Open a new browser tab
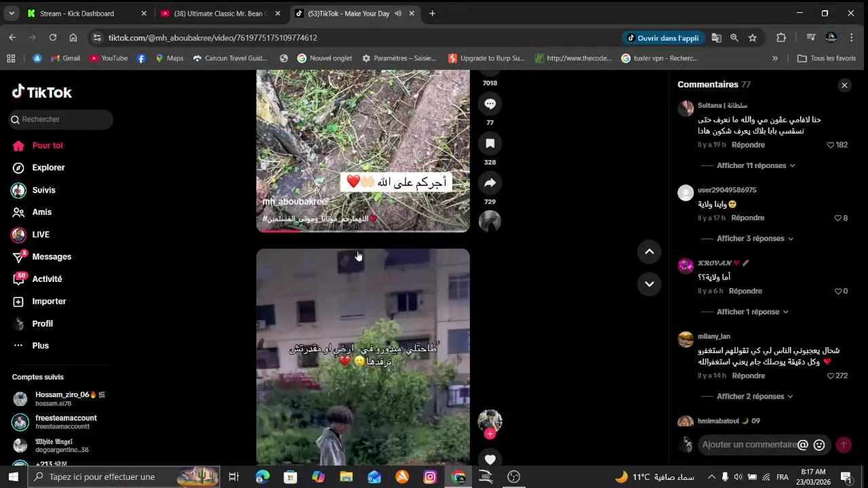The width and height of the screenshot is (868, 488). pyautogui.click(x=432, y=14)
